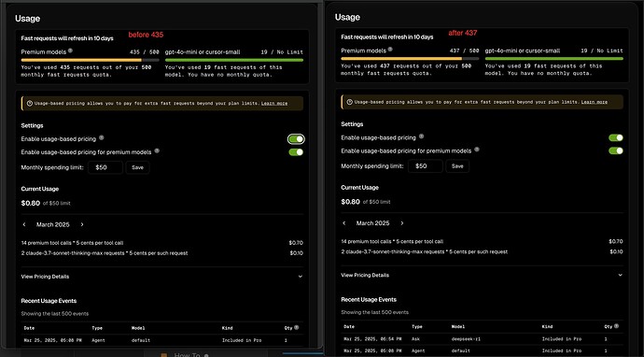Click the usage-based pricing banner icon, right panel
Screen dimensions: 644x357
[349, 102]
